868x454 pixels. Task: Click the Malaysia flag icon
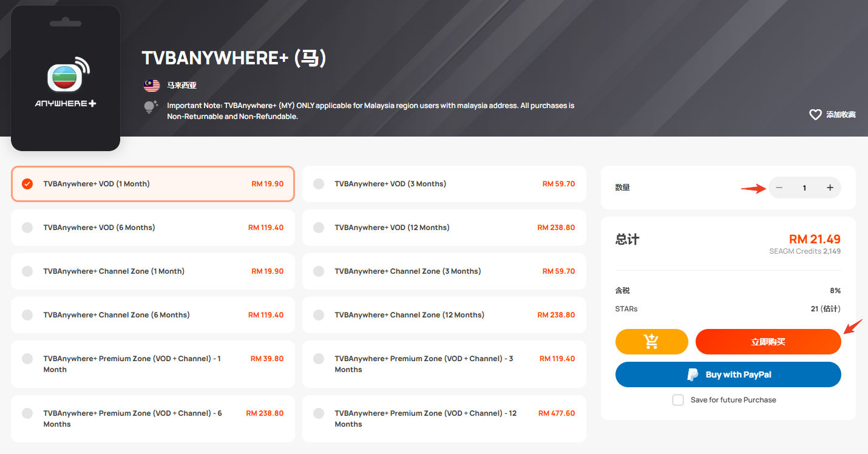click(x=151, y=86)
